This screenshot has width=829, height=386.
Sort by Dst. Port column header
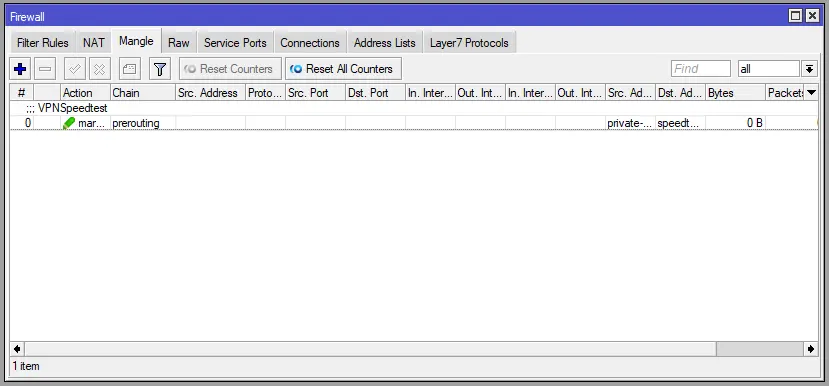375,93
